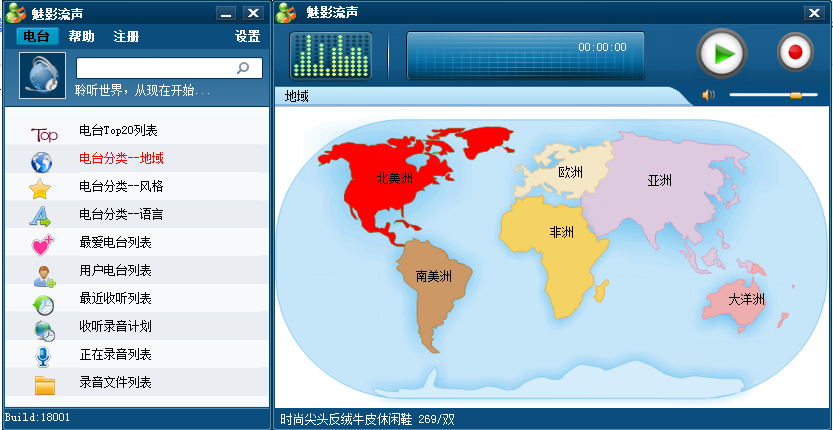Viewport: 833px width, 430px height.
Task: Open 设置 settings
Action: (247, 37)
